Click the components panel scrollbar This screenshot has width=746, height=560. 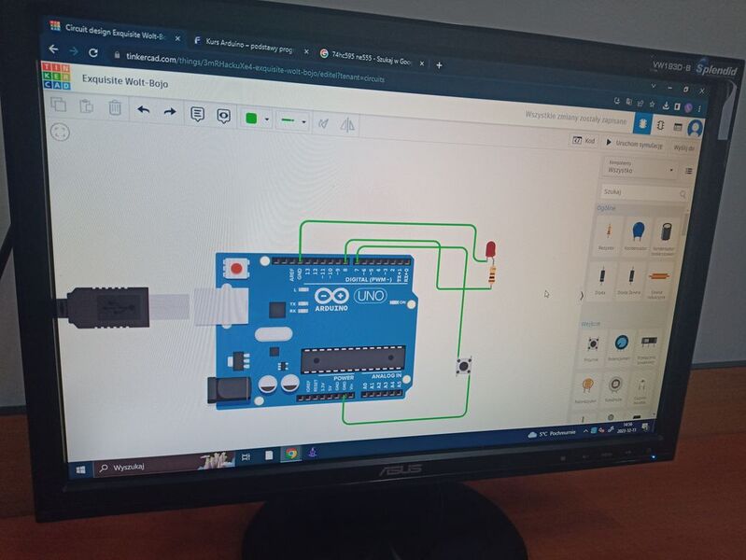click(685, 224)
